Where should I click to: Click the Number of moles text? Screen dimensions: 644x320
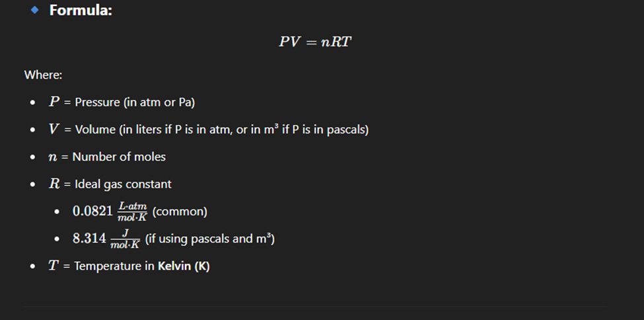tap(119, 157)
